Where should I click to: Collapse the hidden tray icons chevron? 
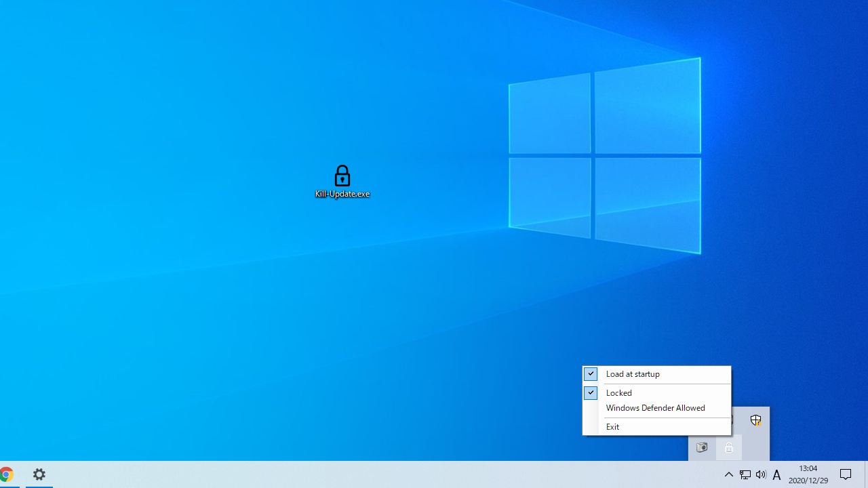pyautogui.click(x=729, y=474)
